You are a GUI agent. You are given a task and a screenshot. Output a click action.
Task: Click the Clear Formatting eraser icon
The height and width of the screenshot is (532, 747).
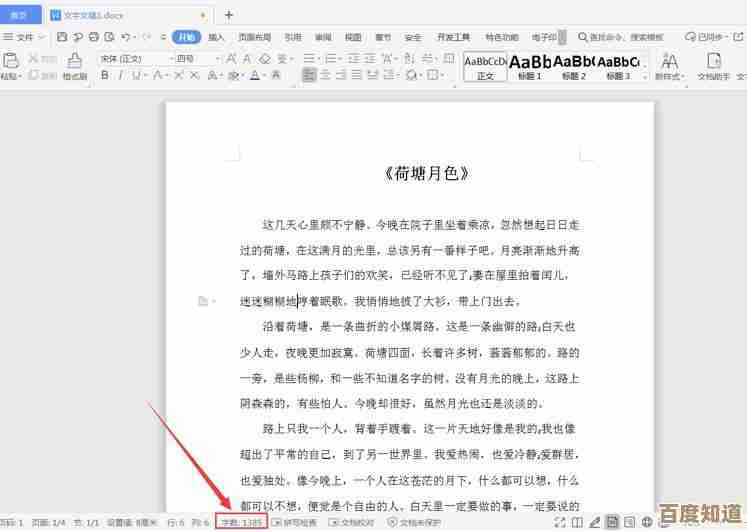tap(264, 59)
